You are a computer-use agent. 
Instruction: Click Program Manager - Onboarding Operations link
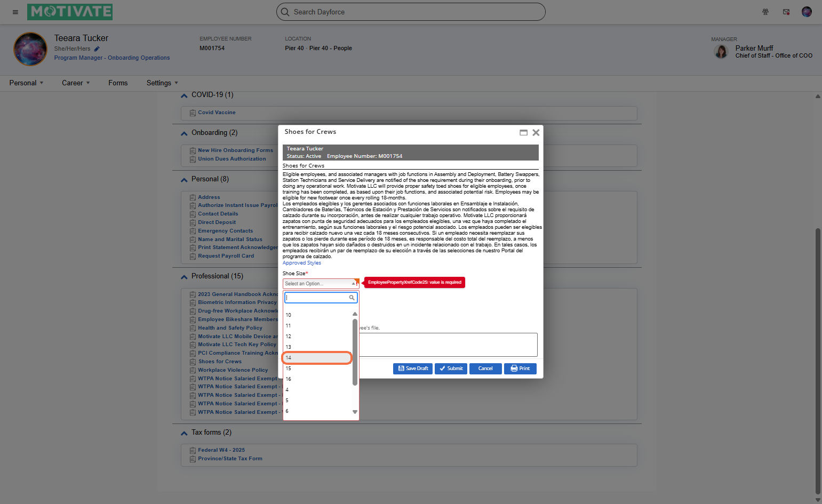click(x=112, y=58)
